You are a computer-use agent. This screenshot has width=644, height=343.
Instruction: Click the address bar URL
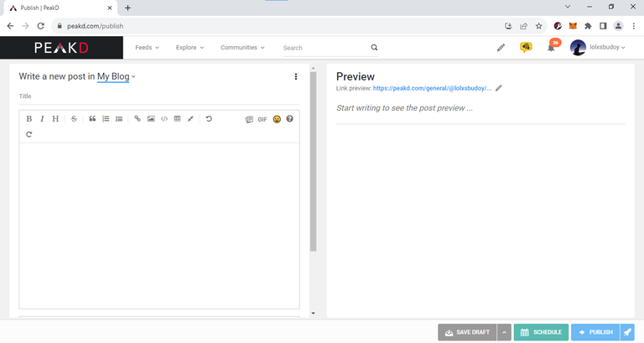coord(95,26)
